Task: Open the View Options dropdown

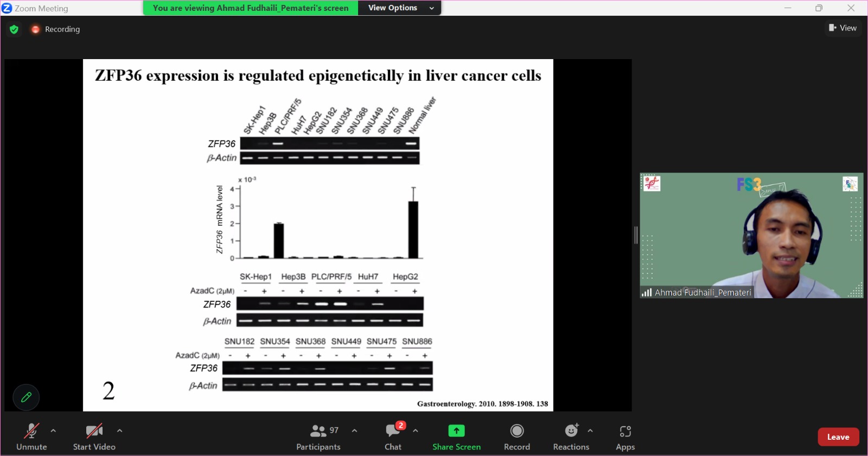Action: pos(399,8)
